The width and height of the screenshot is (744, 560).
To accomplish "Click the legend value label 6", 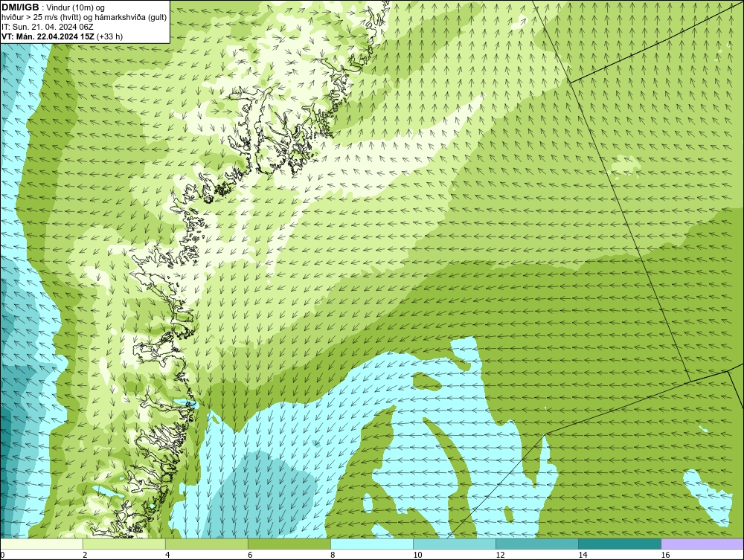I will pos(250,555).
